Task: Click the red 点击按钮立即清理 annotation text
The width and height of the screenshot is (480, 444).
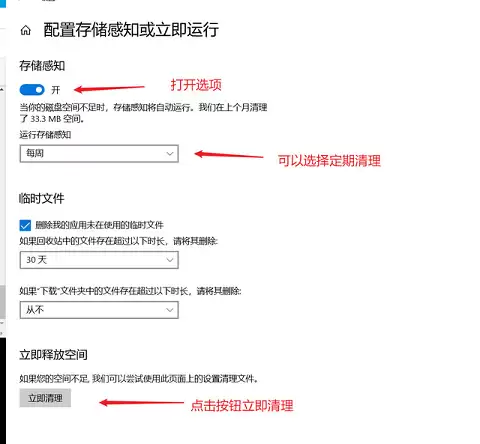Action: (x=242, y=406)
